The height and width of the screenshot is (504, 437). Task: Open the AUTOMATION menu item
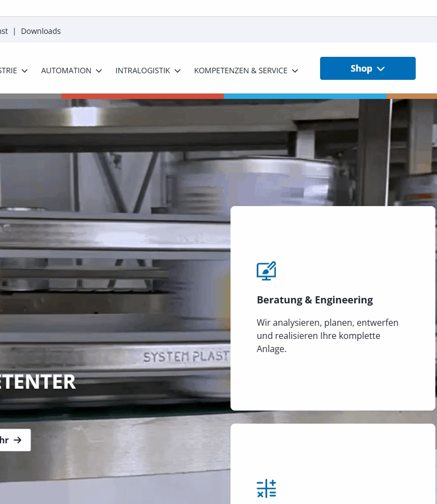pyautogui.click(x=66, y=71)
